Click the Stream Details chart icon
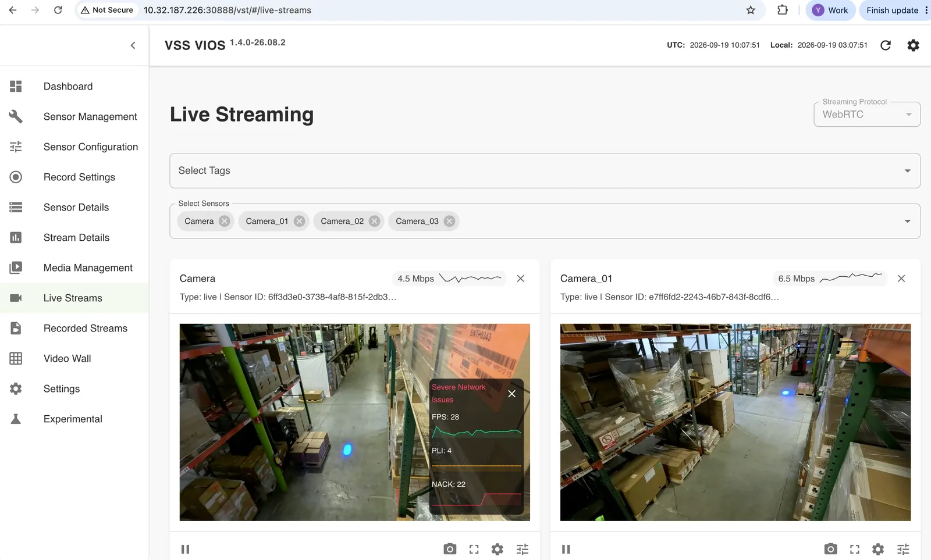The width and height of the screenshot is (931, 560). tap(16, 237)
